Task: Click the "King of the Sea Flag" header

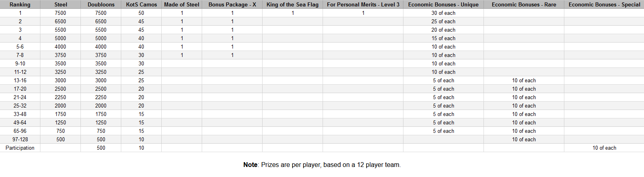Action: 293,4
